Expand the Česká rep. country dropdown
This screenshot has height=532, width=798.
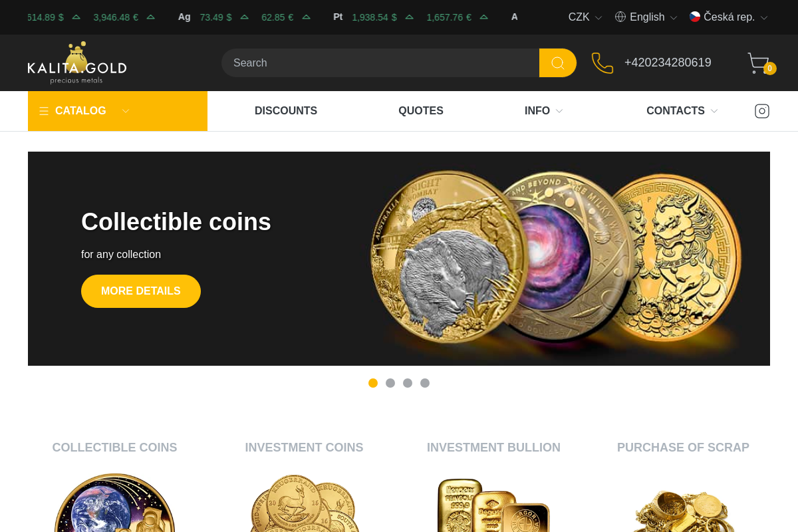tap(728, 17)
